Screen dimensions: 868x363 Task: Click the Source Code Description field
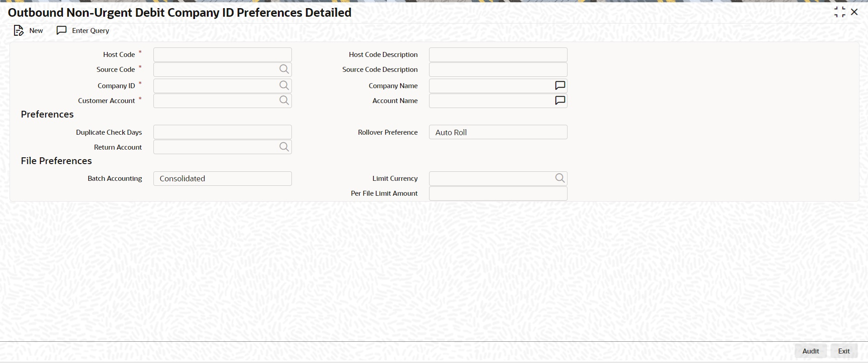(498, 70)
